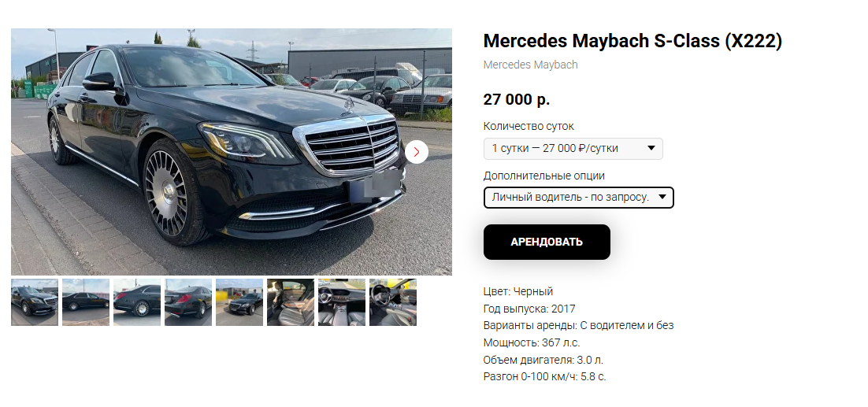Select the '1 сутки — 27 000 ₽/сутки' combo box
The width and height of the screenshot is (868, 407).
[x=573, y=148]
